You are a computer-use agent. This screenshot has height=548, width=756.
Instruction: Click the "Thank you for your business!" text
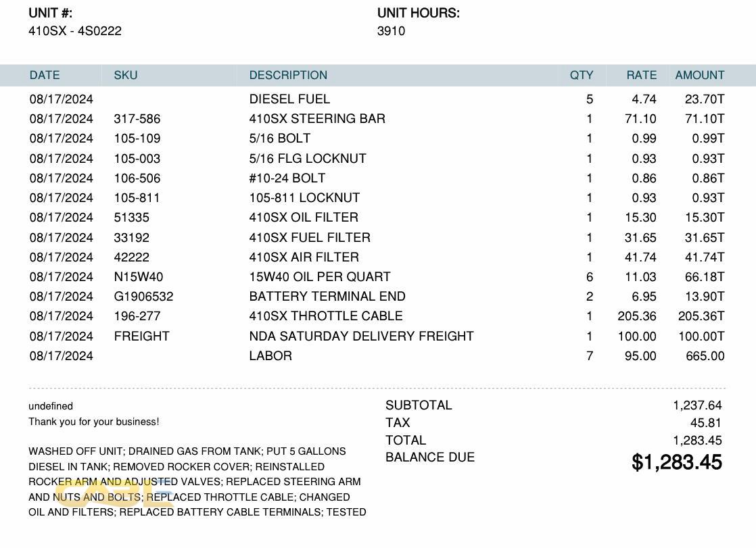coord(94,422)
